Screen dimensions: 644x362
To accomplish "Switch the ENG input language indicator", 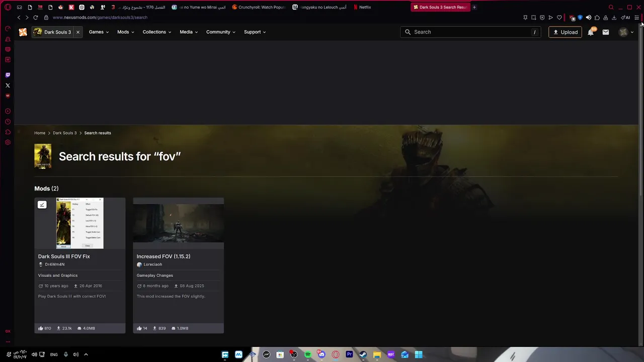I will (54, 354).
